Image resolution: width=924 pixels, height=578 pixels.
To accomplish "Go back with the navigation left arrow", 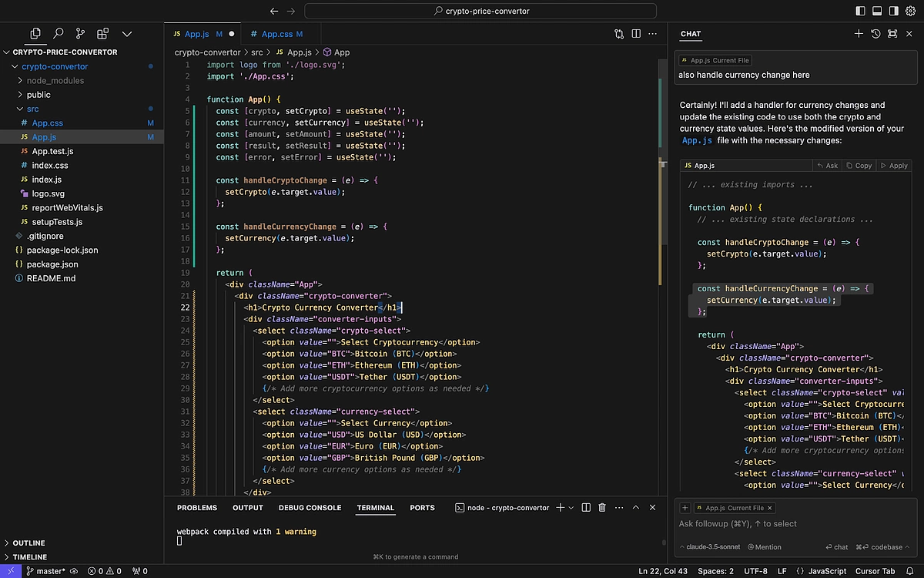I will [x=274, y=11].
